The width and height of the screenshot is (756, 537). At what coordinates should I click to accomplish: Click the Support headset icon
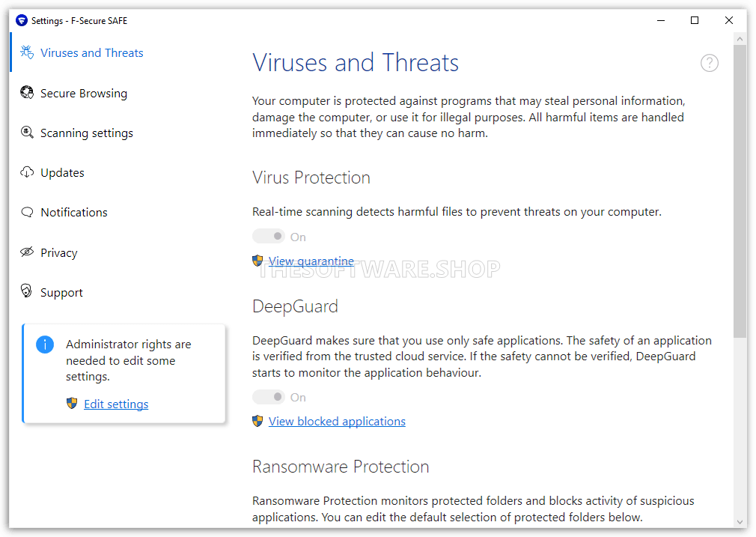click(26, 291)
